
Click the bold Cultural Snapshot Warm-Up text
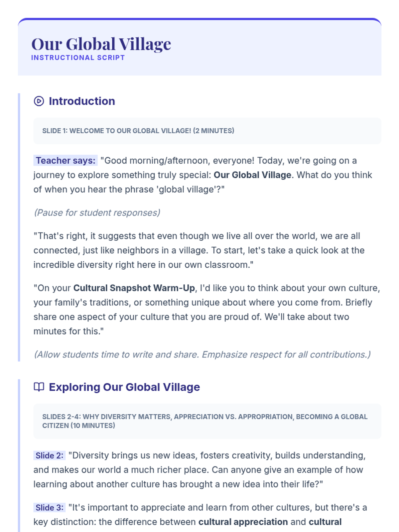134,288
